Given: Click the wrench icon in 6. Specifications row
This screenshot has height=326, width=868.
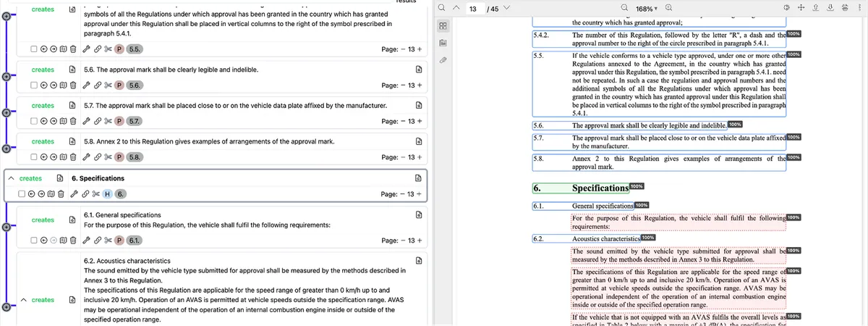Looking at the screenshot, I should pyautogui.click(x=73, y=193).
